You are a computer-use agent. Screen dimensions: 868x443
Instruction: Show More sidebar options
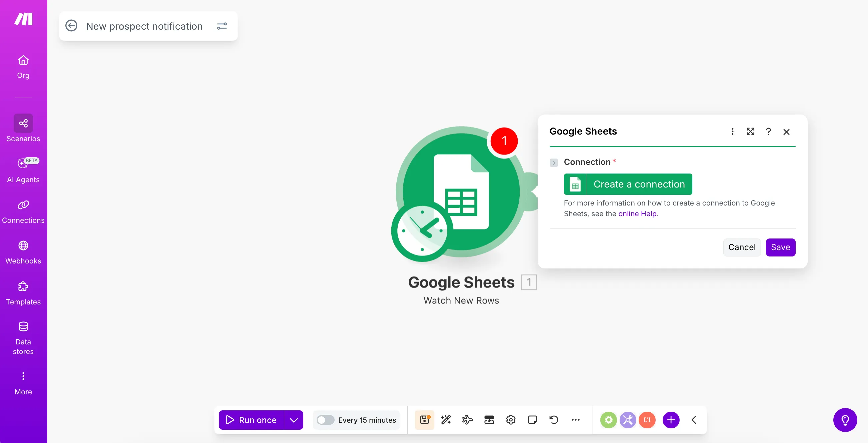pyautogui.click(x=23, y=383)
